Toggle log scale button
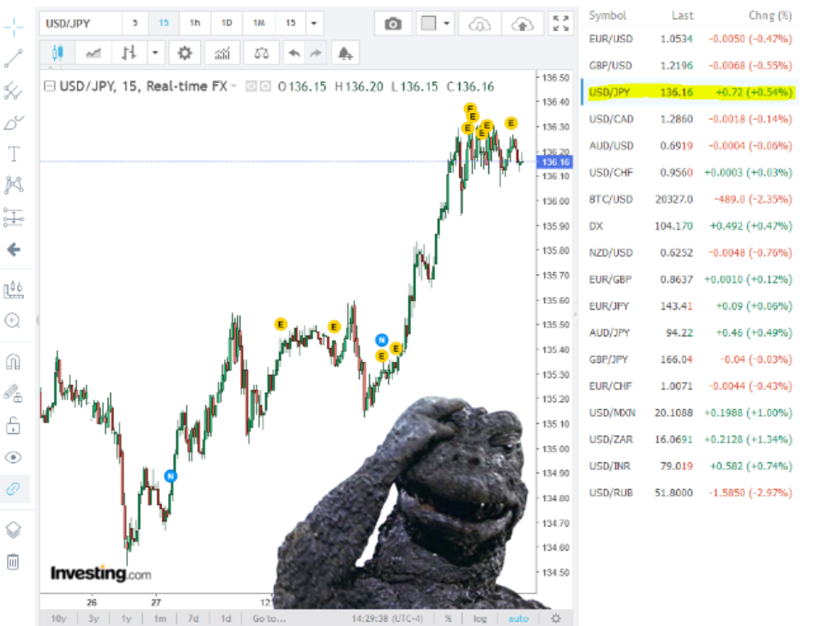840x626 pixels. (480, 618)
